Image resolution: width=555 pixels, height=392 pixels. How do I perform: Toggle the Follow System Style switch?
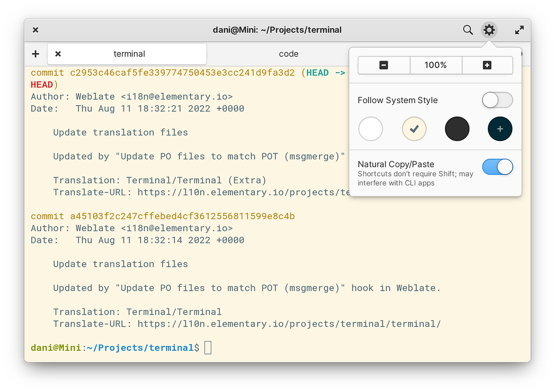pyautogui.click(x=498, y=100)
